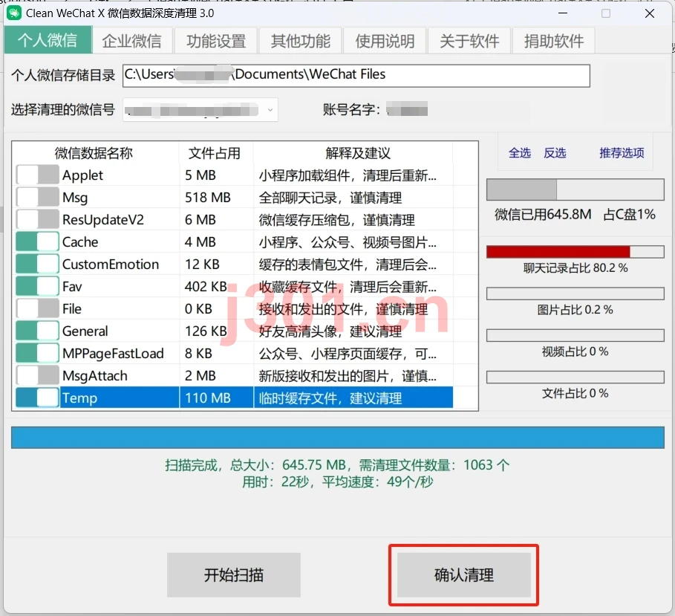Switch to the 个人微信 tab

48,40
